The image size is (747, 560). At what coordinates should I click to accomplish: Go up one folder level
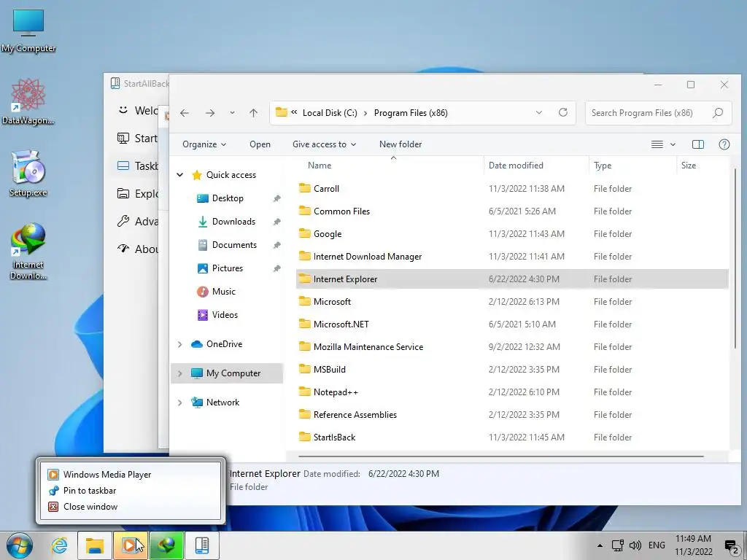tap(253, 113)
